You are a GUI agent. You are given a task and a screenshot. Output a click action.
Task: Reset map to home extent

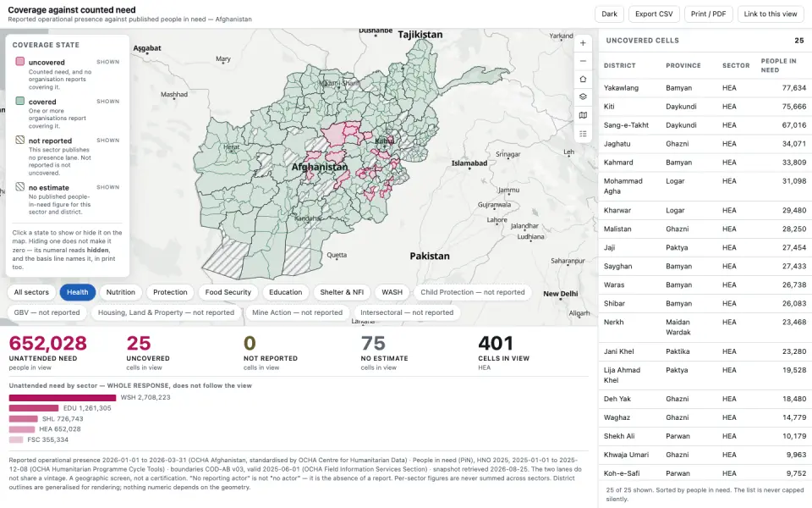pos(583,80)
